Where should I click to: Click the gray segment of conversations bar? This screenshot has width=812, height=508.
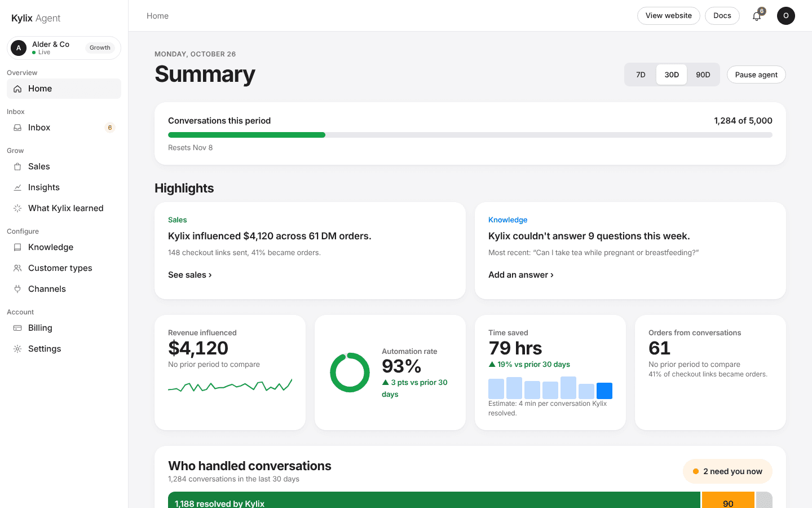[764, 500]
